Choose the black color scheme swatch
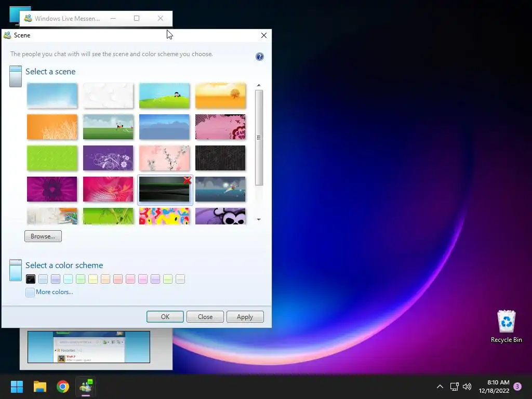 tap(31, 279)
